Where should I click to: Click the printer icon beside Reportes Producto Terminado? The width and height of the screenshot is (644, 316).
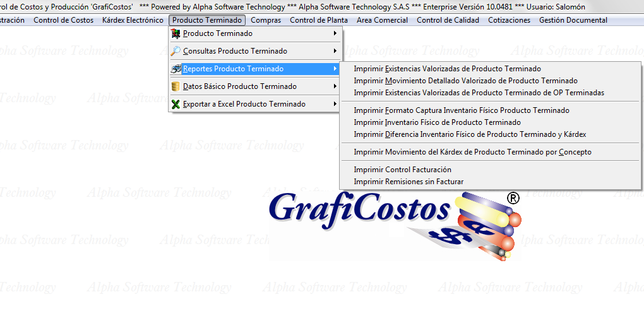point(176,69)
